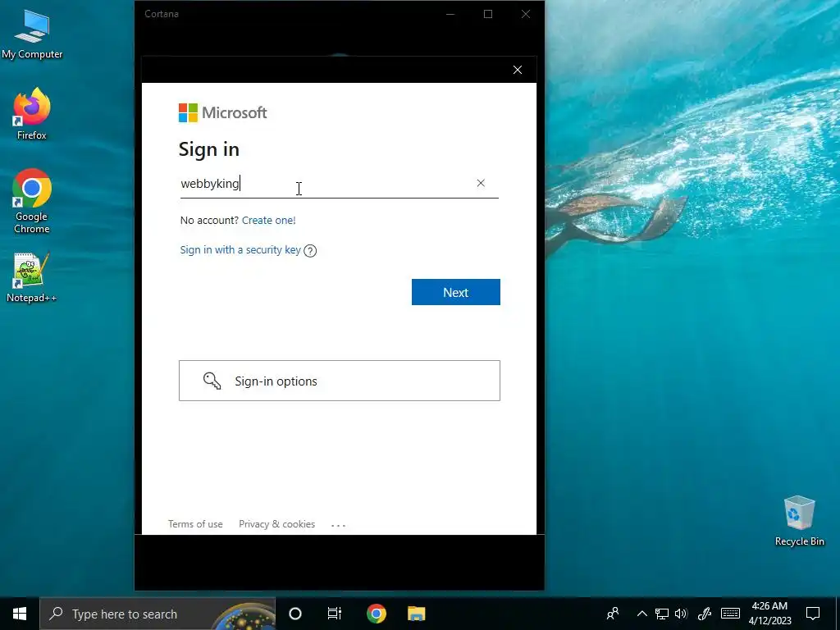This screenshot has width=840, height=630.
Task: Maximize the Cortana window
Action: (488, 14)
